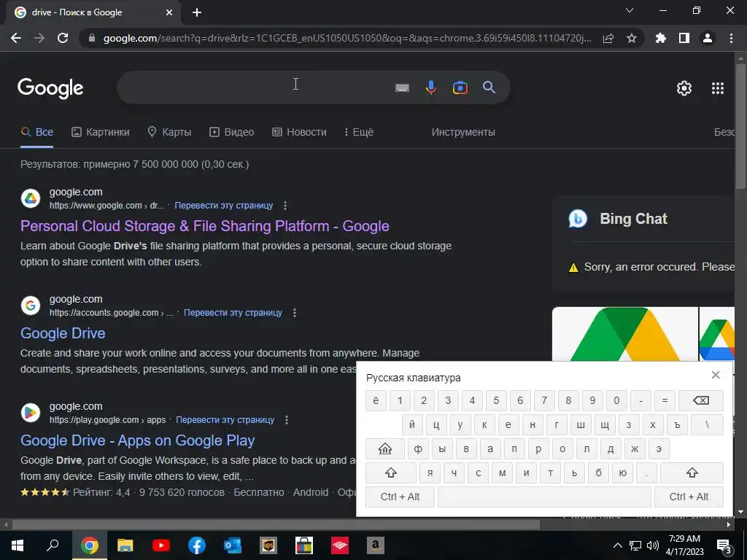
Task: Open Google settings gear
Action: tap(684, 88)
